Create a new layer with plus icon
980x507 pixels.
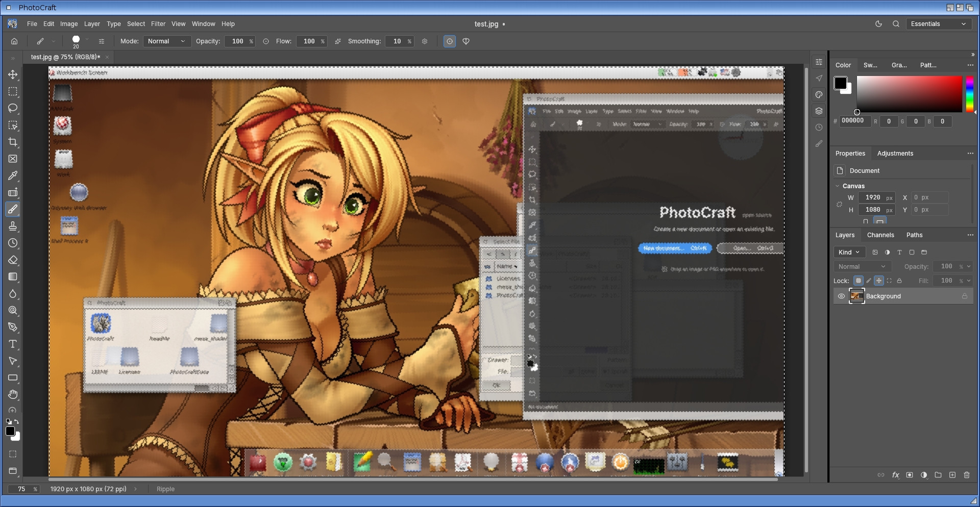point(952,475)
